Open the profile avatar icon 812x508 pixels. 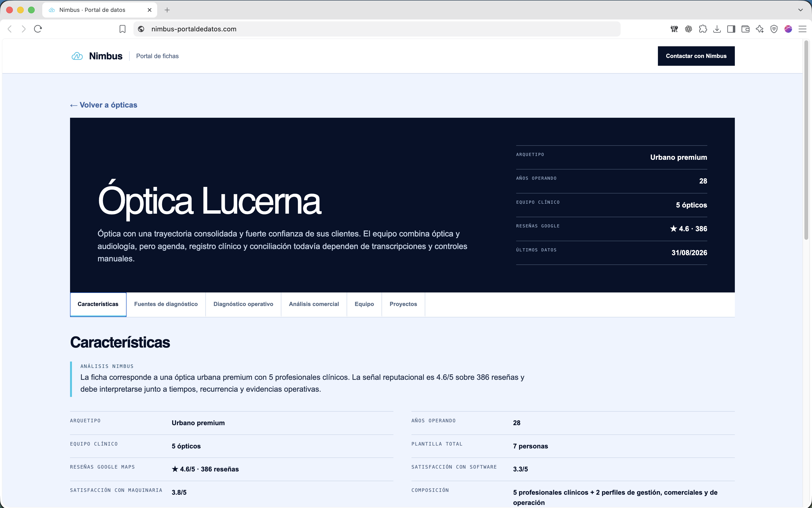(x=788, y=29)
